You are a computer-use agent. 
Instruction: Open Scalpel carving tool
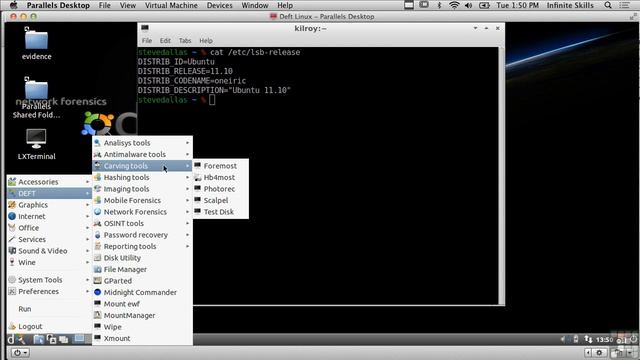click(x=220, y=200)
